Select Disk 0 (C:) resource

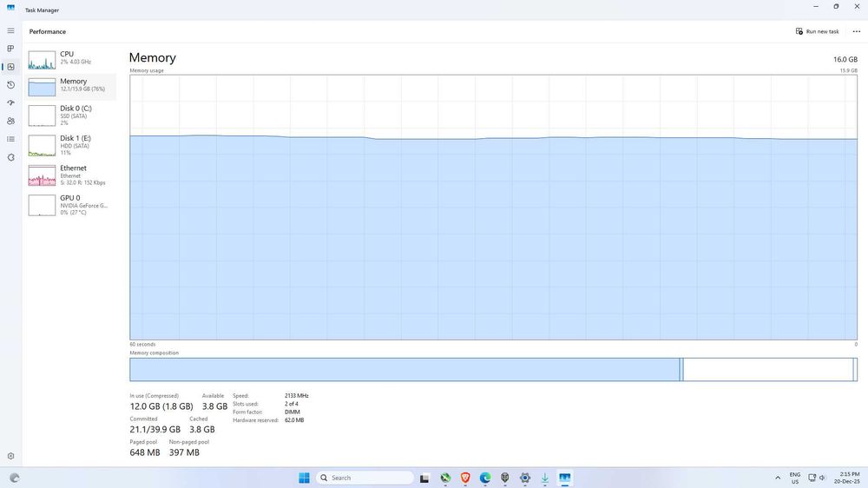click(x=70, y=115)
